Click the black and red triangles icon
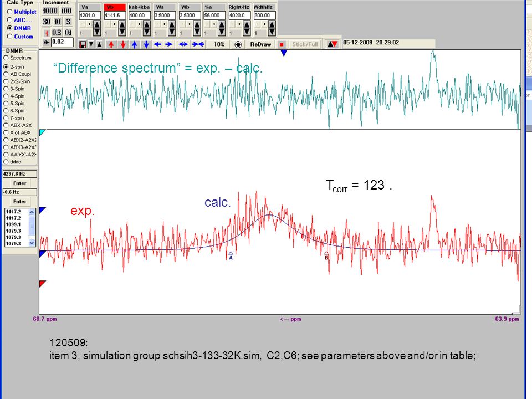Viewport: 532px width, 399px height. 332,44
